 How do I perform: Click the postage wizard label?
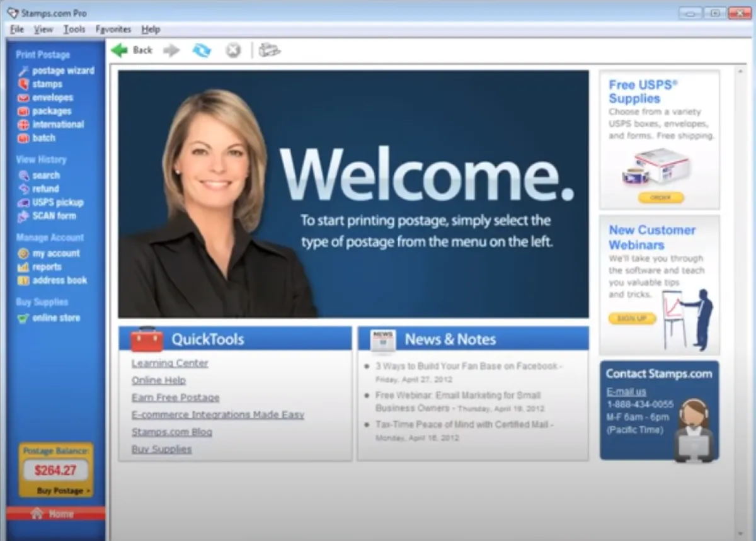[63, 71]
